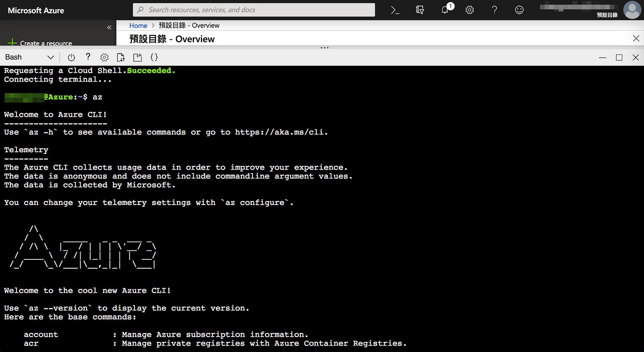
Task: Click the 'account' command row
Action: [166, 335]
